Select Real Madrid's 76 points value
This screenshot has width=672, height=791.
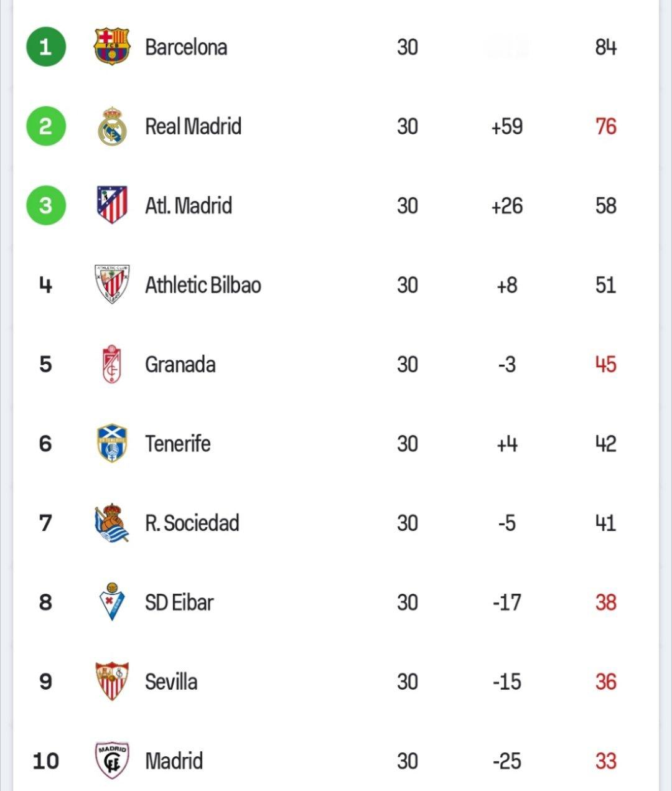606,126
